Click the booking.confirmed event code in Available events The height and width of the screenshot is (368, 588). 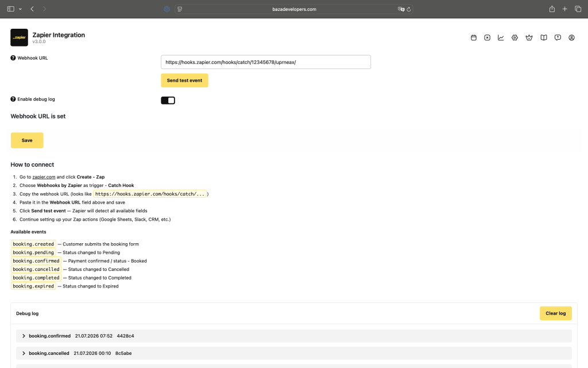[36, 261]
